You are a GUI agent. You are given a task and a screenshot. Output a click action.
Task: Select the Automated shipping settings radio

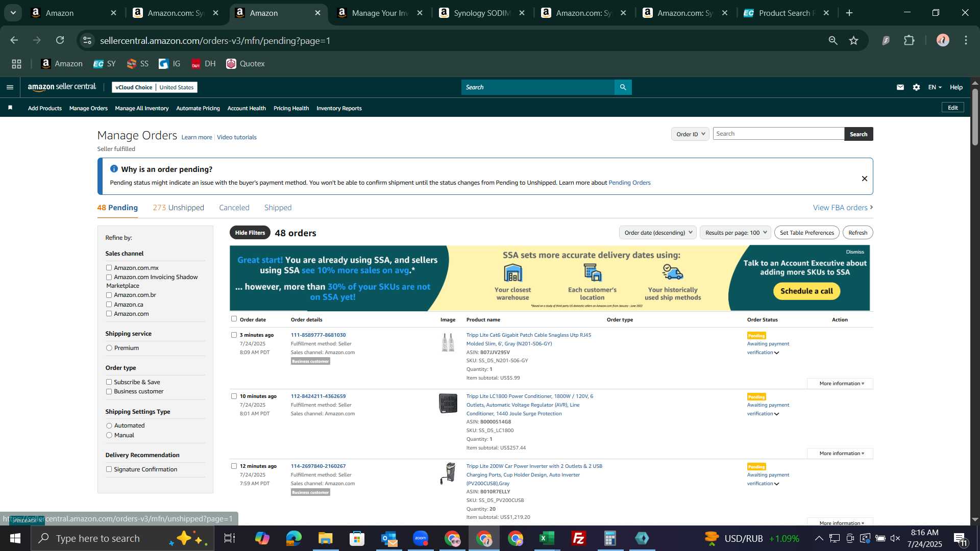point(109,425)
